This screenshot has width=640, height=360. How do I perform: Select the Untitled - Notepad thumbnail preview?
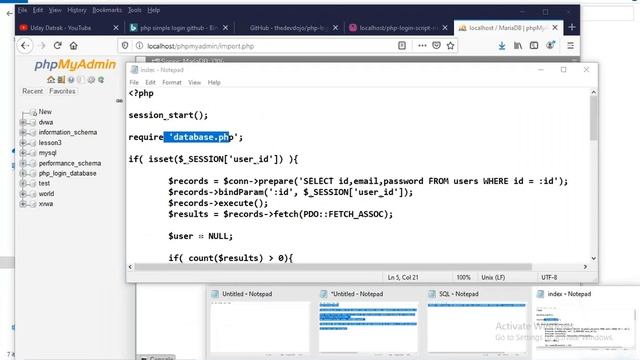point(260,321)
